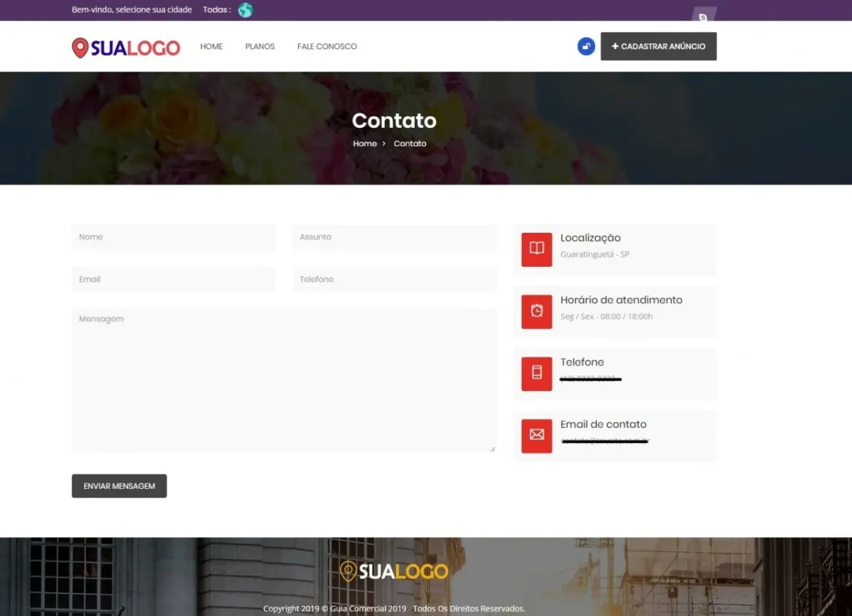Click the Nome input field
The width and height of the screenshot is (852, 616).
tap(173, 237)
